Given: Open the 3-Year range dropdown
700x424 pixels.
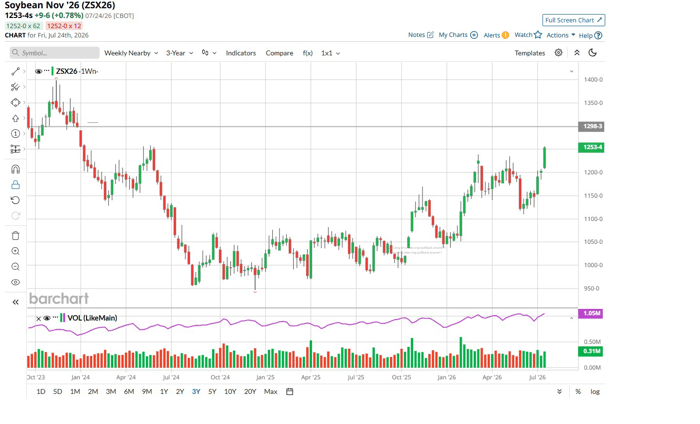Looking at the screenshot, I should 179,53.
